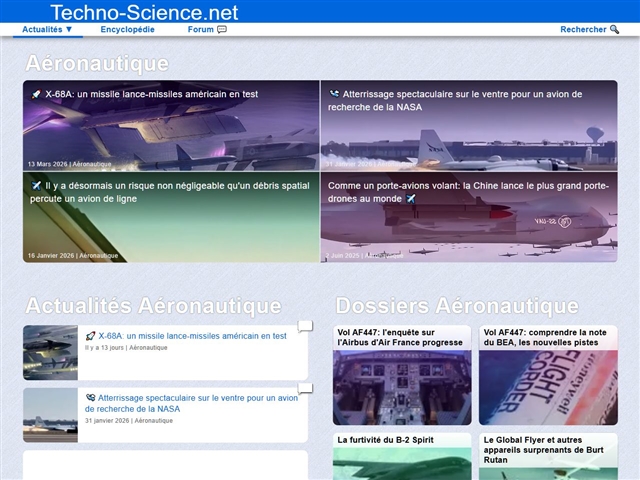Open dossier Vol AF447 enquête Airbus progresse

coord(400,338)
